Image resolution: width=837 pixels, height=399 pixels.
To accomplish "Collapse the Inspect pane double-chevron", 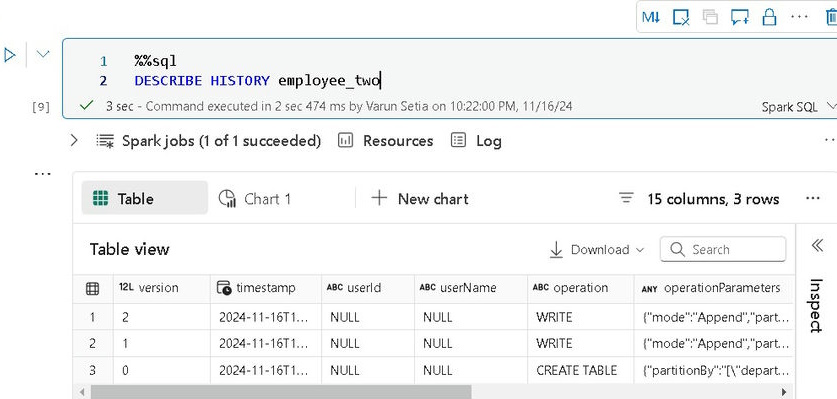I will [817, 245].
